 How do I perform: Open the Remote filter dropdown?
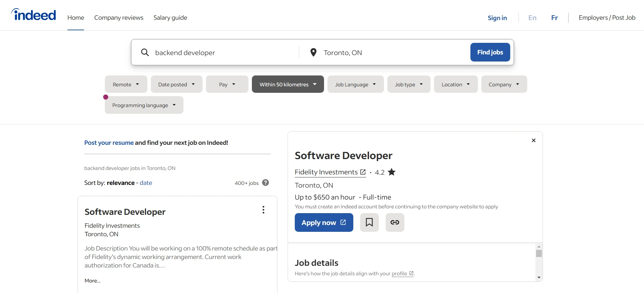126,84
